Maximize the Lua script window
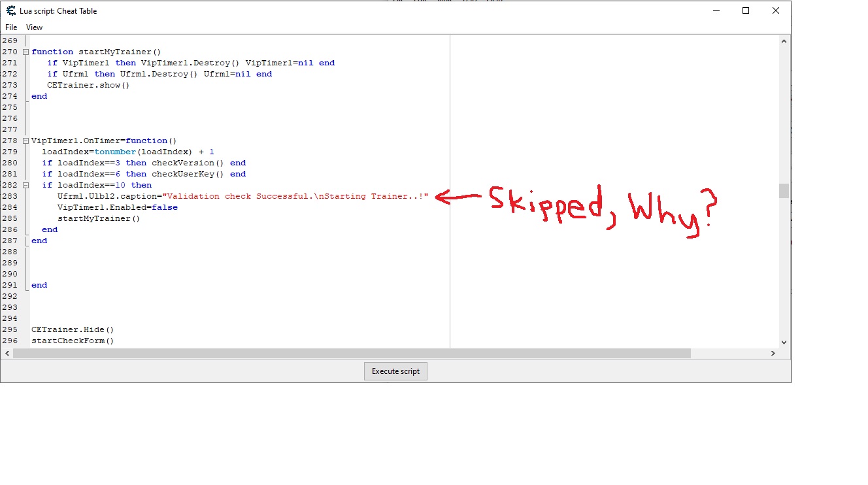 [746, 10]
